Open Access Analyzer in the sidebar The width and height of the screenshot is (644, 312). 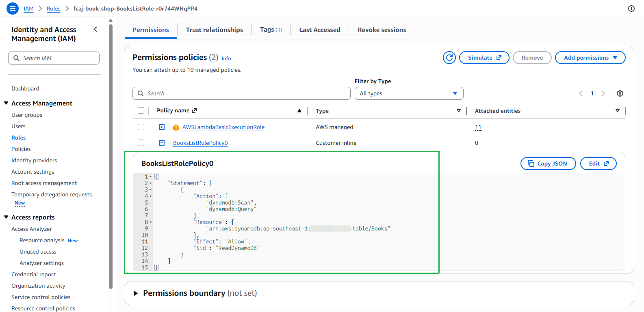32,229
